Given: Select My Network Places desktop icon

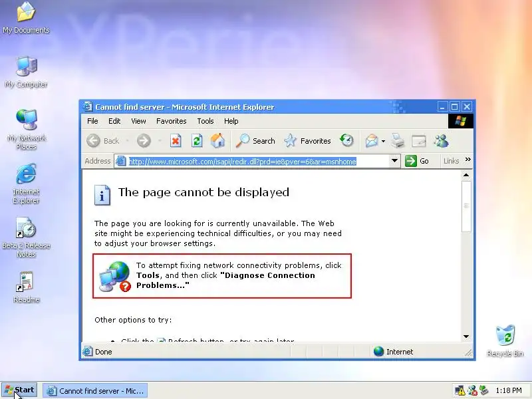Looking at the screenshot, I should click(26, 130).
